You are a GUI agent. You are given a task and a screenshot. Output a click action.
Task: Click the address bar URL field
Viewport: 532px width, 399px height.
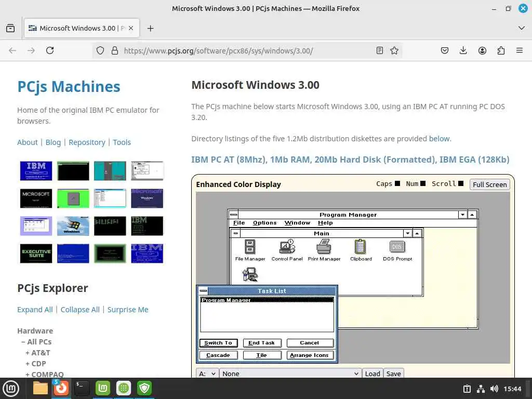248,50
